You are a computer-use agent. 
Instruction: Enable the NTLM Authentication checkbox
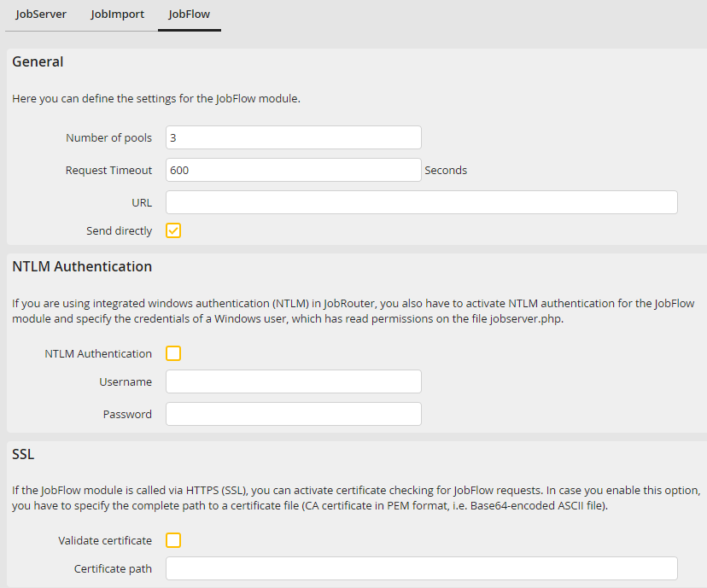pos(173,353)
